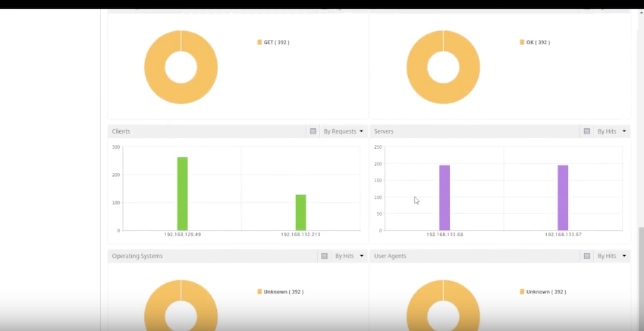
Task: Open table view icon in User Agents panel
Action: click(587, 256)
